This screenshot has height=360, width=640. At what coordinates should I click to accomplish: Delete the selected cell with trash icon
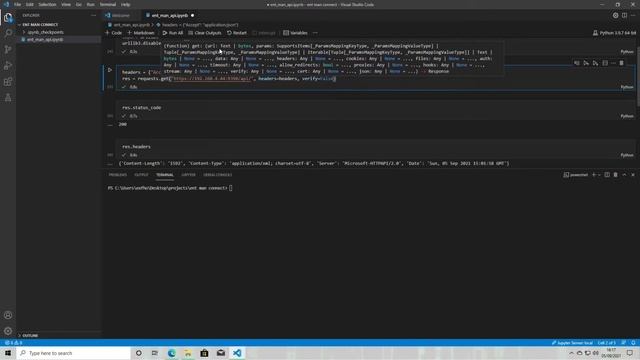621,63
